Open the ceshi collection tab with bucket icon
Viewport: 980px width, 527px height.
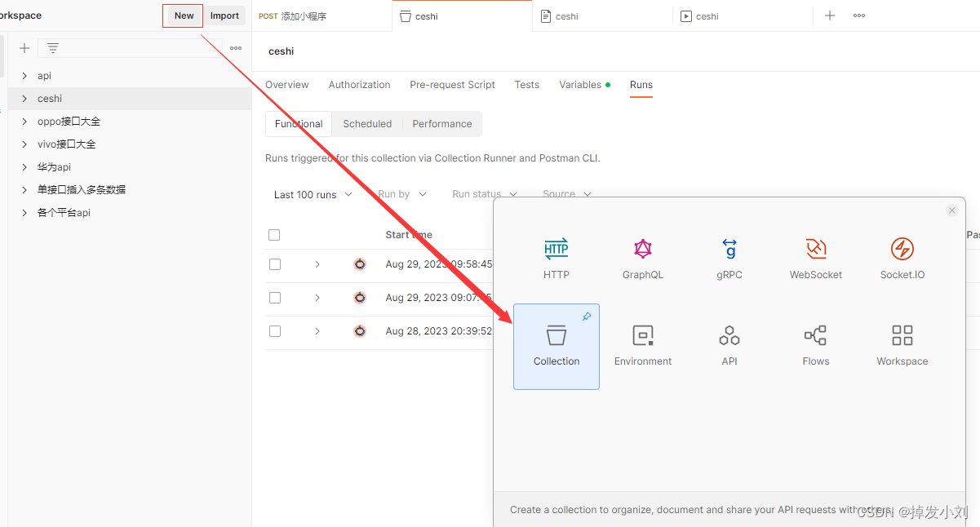(x=463, y=16)
